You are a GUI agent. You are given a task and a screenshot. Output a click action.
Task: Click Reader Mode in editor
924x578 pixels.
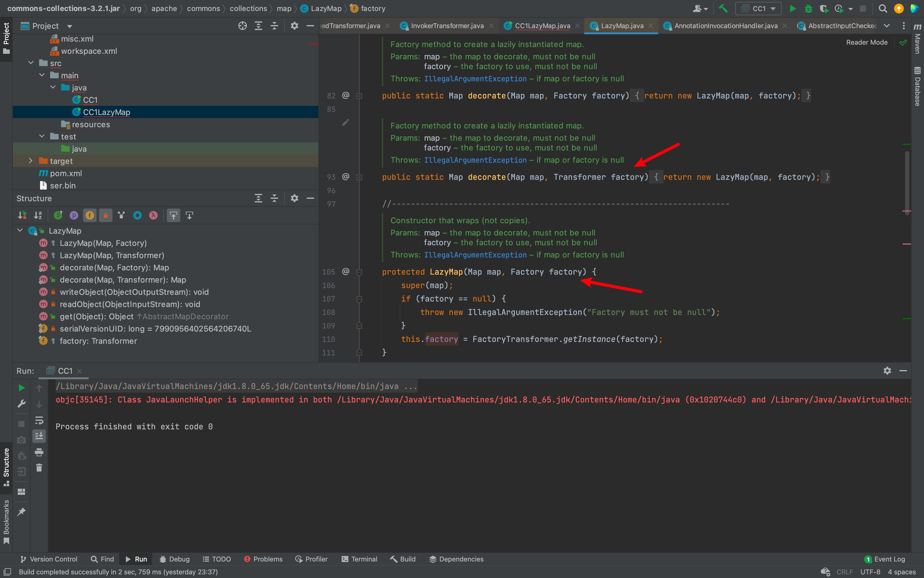[x=867, y=43]
